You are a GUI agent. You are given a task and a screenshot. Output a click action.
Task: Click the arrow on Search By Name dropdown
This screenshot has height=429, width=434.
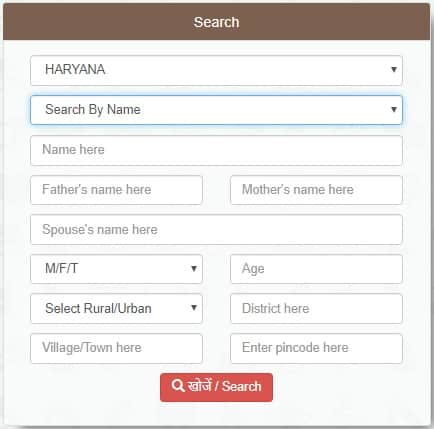click(x=394, y=109)
